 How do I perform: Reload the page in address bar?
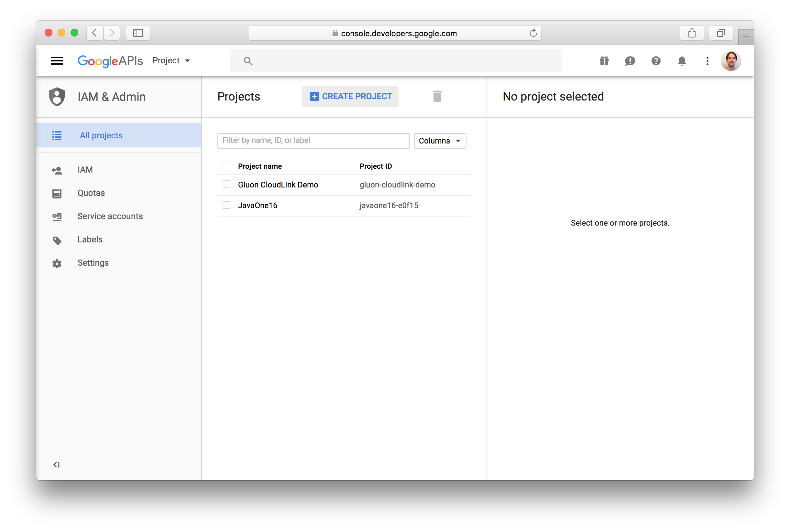[x=533, y=33]
